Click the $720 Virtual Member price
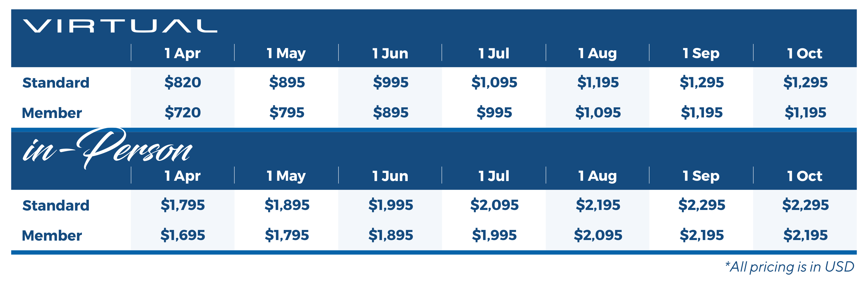 pyautogui.click(x=183, y=113)
